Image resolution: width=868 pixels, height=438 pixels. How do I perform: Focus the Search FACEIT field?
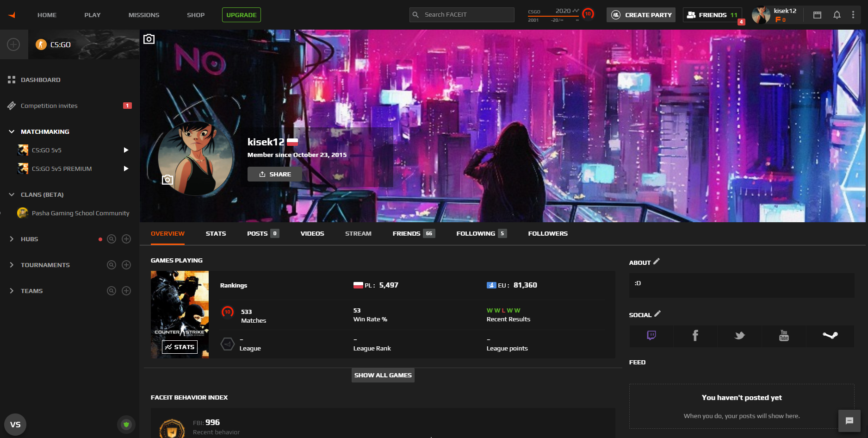tap(462, 15)
